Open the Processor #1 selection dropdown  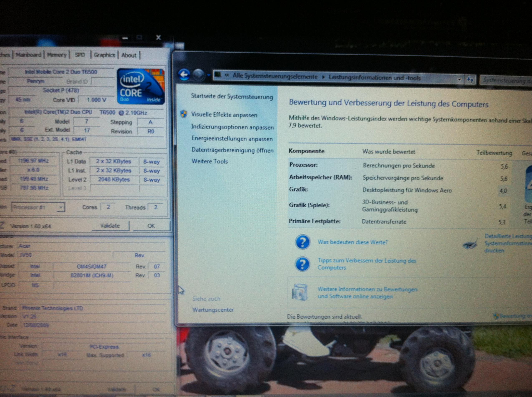point(38,207)
